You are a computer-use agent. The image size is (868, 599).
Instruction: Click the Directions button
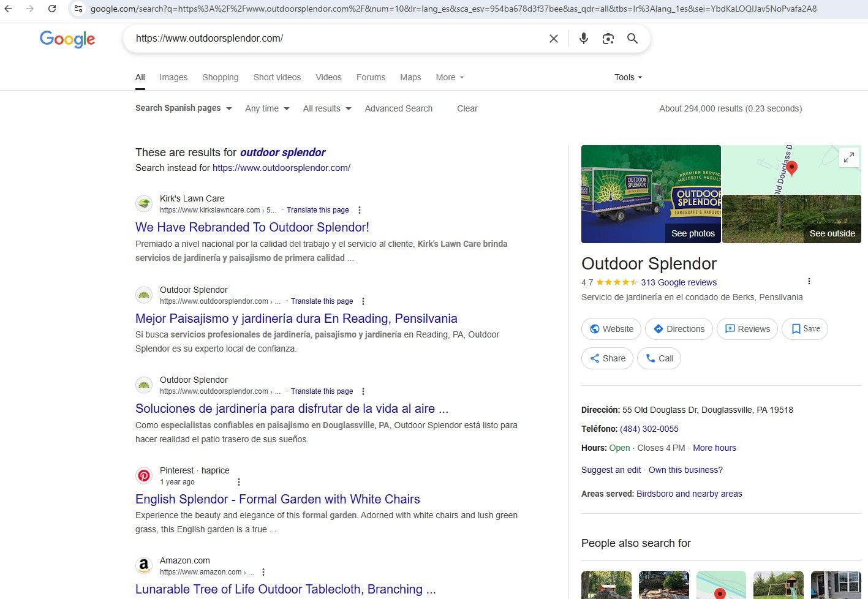pyautogui.click(x=679, y=329)
